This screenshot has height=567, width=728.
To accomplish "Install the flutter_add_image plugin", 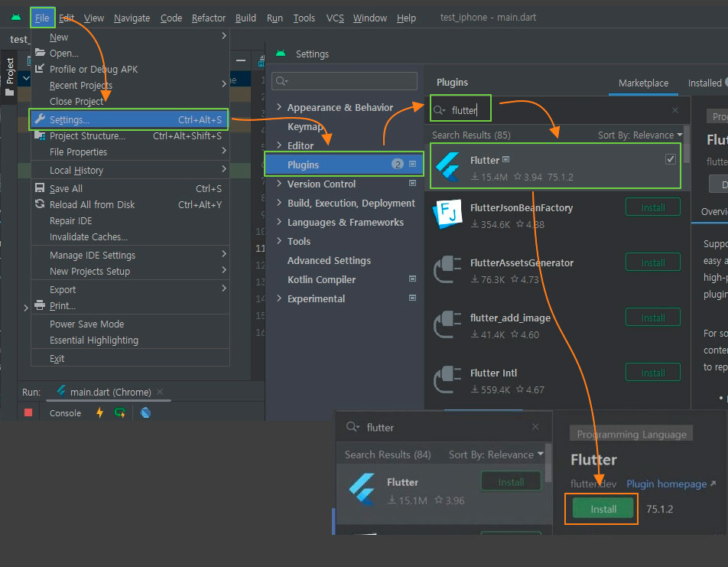I will [x=653, y=318].
